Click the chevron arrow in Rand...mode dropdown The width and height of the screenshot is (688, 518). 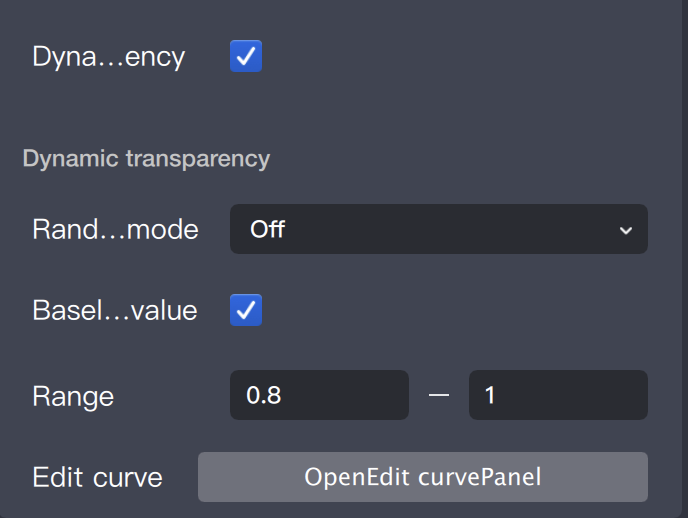tap(626, 230)
